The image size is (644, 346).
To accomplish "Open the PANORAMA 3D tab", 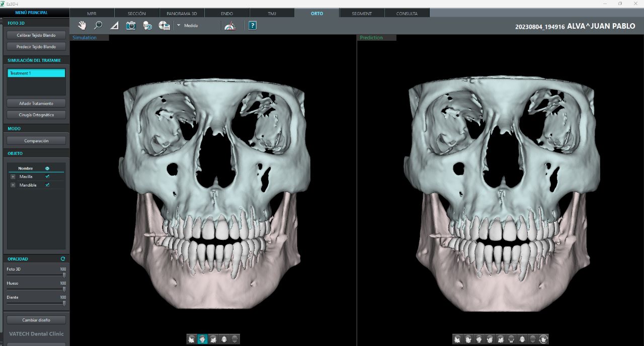I will click(182, 14).
